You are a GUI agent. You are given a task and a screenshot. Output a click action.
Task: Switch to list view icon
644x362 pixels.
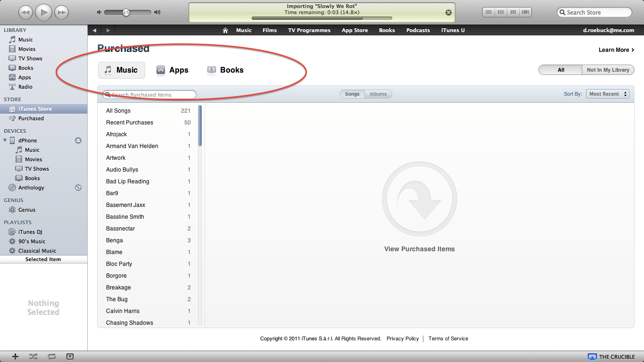coord(488,12)
